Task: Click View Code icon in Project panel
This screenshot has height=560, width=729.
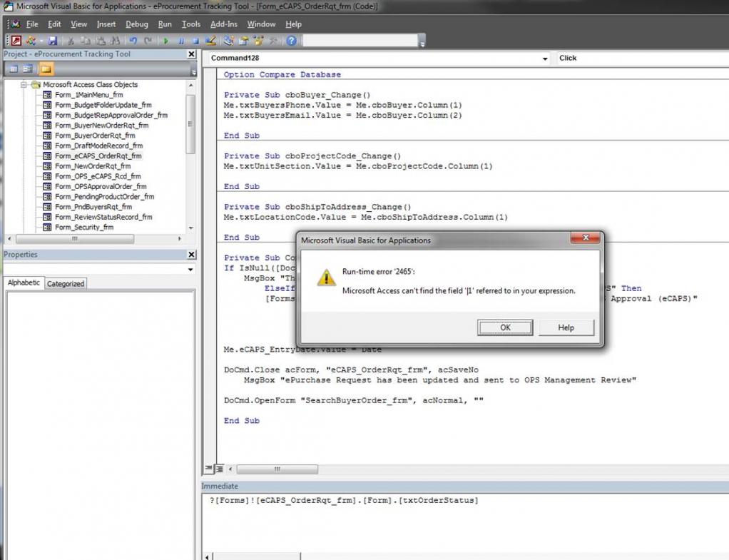Action: pos(13,69)
